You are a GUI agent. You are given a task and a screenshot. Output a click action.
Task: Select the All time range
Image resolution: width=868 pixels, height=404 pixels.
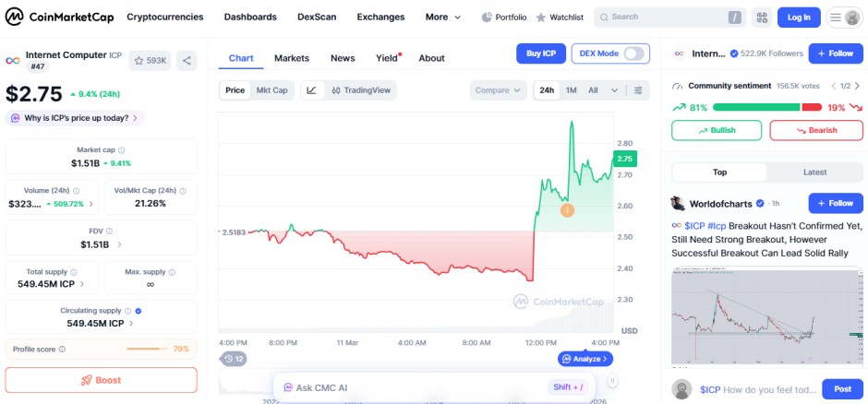tap(593, 90)
